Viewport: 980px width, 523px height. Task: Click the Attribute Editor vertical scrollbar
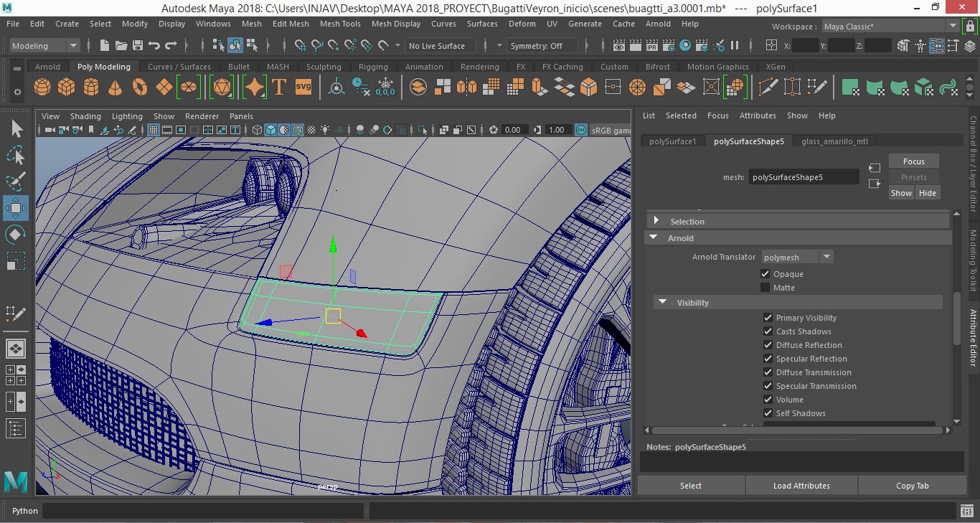coord(956,319)
